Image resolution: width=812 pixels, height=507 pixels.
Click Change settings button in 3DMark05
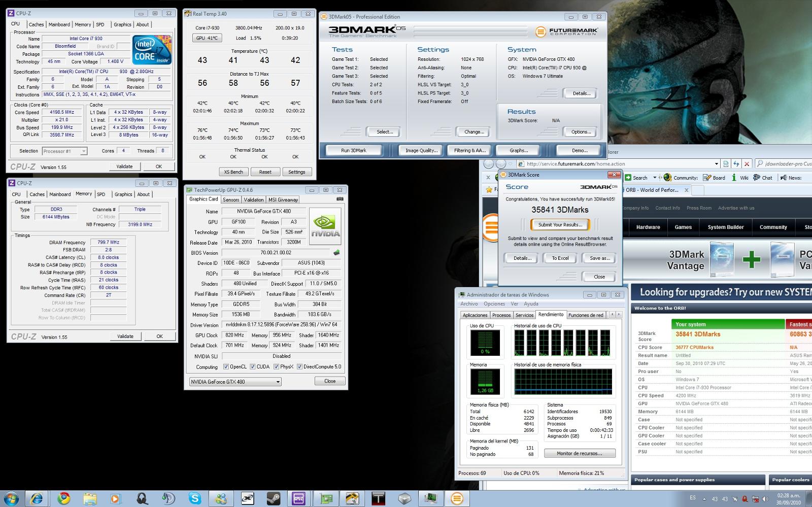click(x=474, y=132)
